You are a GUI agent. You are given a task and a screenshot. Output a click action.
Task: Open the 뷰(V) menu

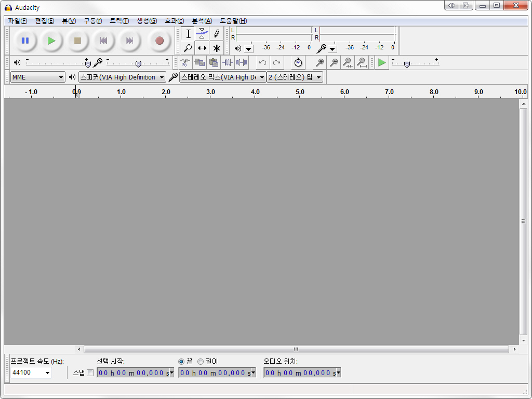69,21
